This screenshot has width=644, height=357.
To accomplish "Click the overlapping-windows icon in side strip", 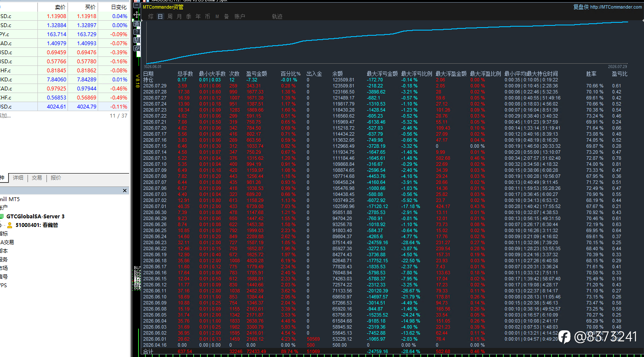I will point(136,48).
